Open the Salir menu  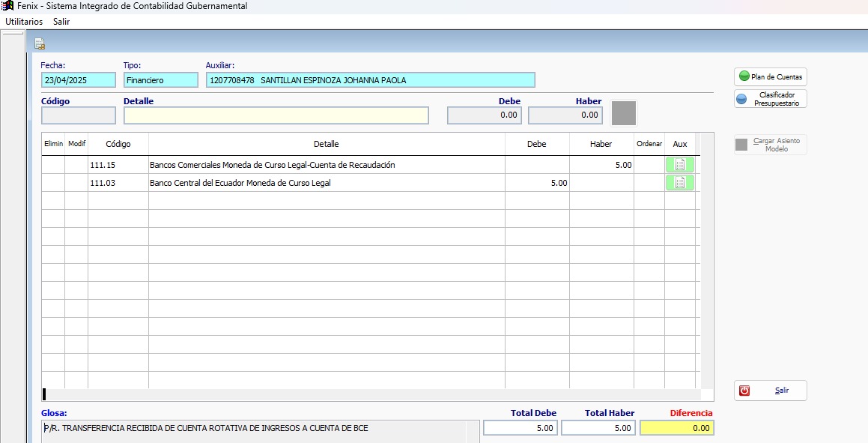click(x=61, y=22)
